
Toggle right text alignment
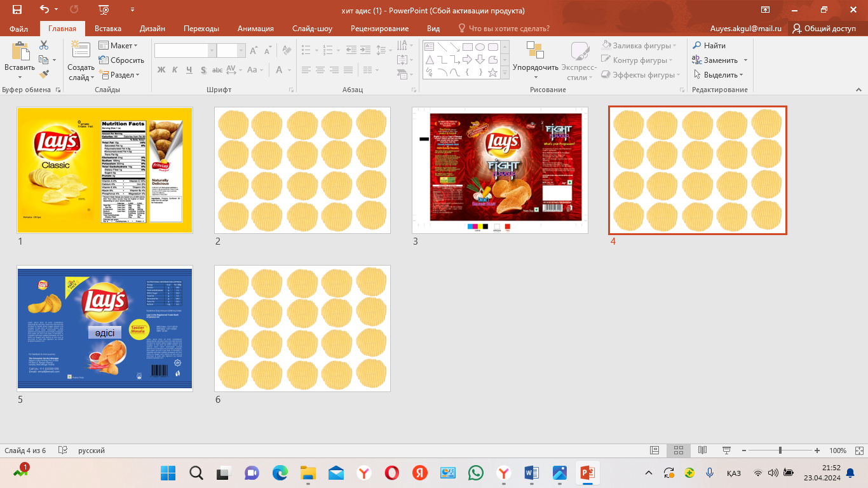click(x=334, y=70)
